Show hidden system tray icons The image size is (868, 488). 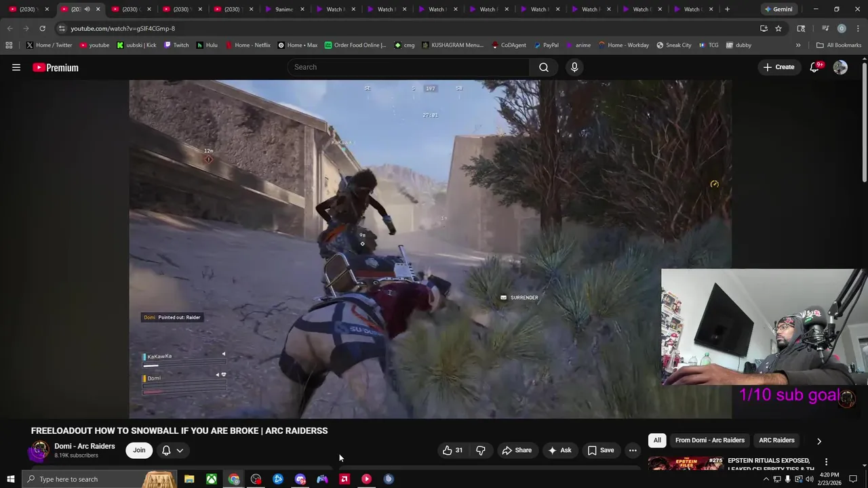click(x=766, y=479)
